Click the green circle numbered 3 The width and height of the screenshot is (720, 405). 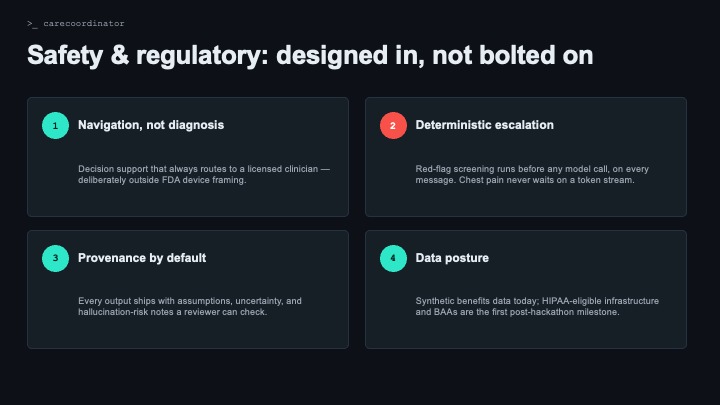(x=55, y=258)
